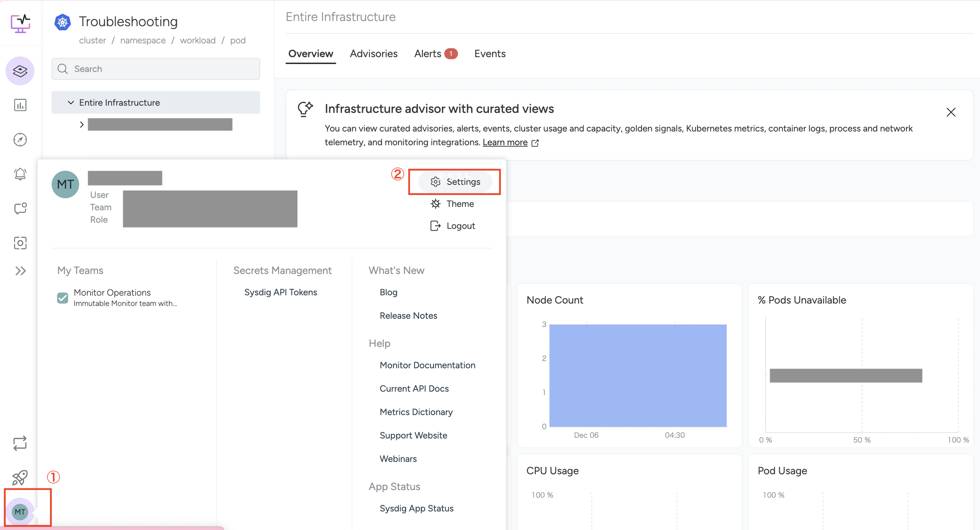Open the Dashboards chart sidebar icon

click(x=20, y=105)
